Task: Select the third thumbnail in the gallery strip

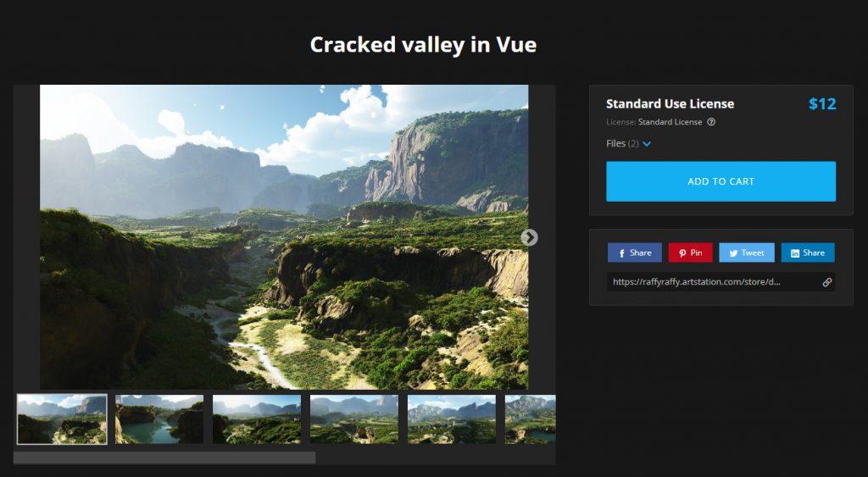Action: pos(257,419)
